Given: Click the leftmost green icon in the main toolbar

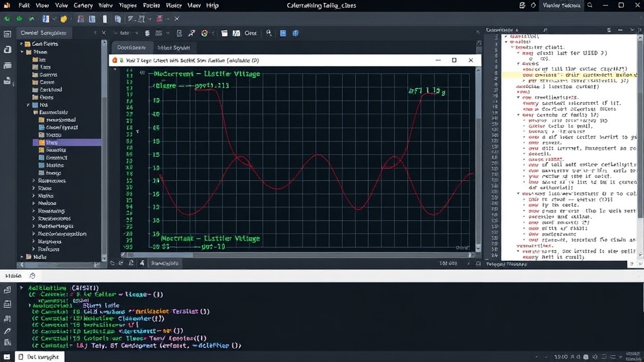Looking at the screenshot, I should 7,19.
